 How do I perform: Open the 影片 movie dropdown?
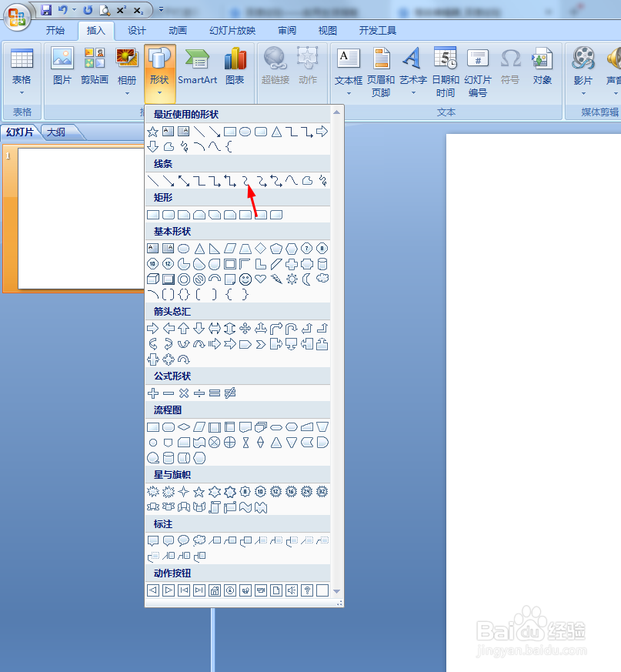pos(583,72)
